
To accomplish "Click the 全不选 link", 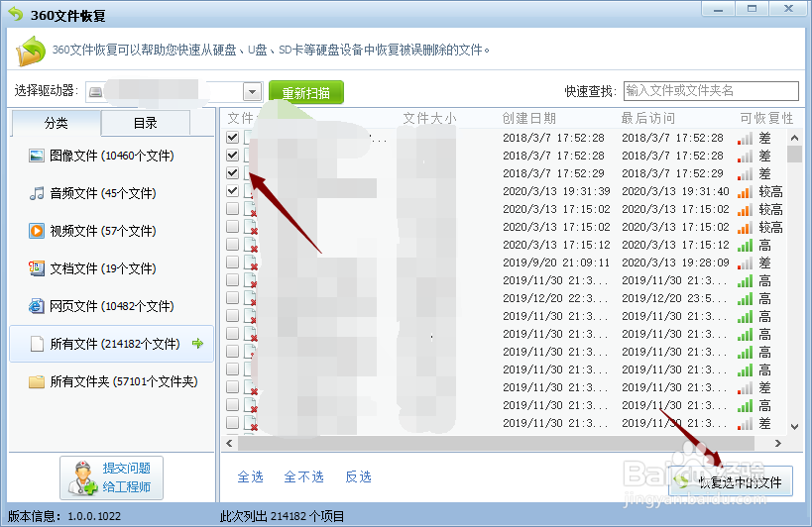I will click(304, 476).
